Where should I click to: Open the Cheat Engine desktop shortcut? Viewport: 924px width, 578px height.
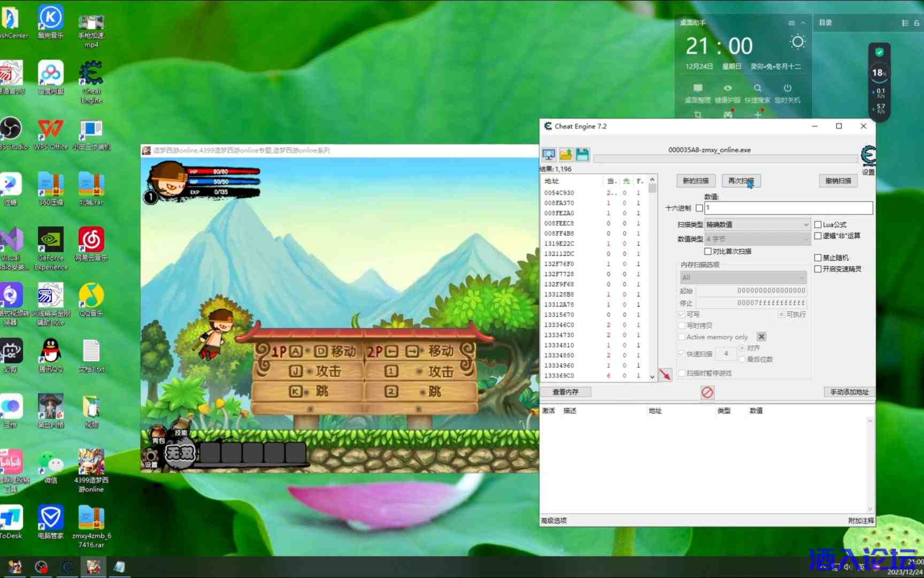[91, 80]
